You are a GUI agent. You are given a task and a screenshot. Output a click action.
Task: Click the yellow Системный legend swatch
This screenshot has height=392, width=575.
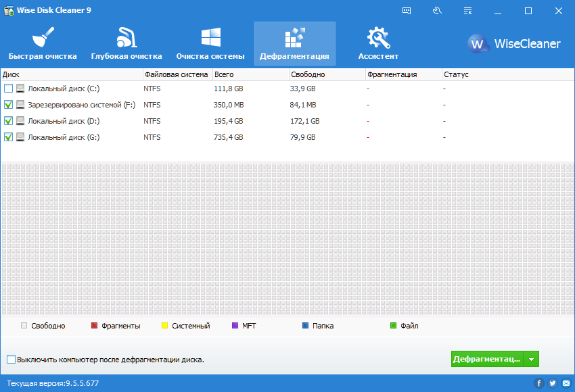click(x=164, y=325)
